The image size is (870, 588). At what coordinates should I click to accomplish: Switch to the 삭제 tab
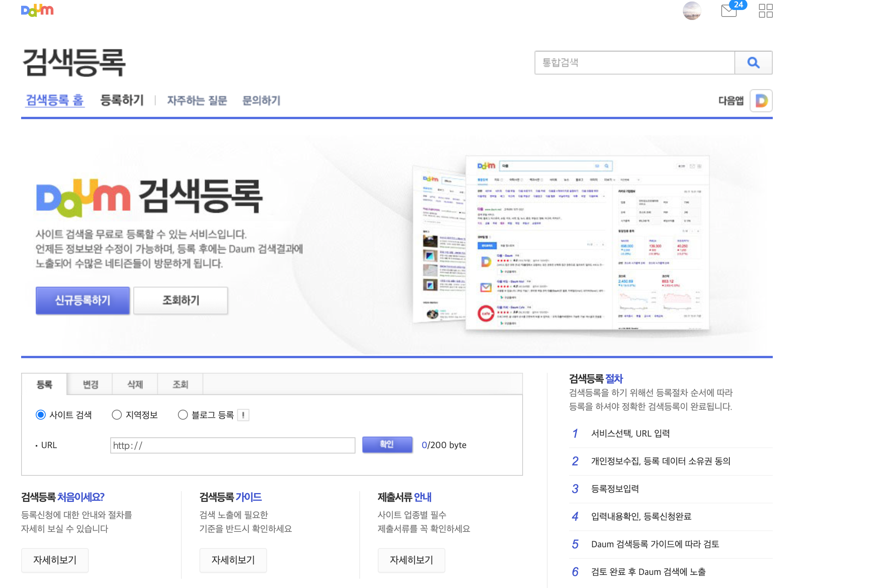click(x=135, y=384)
